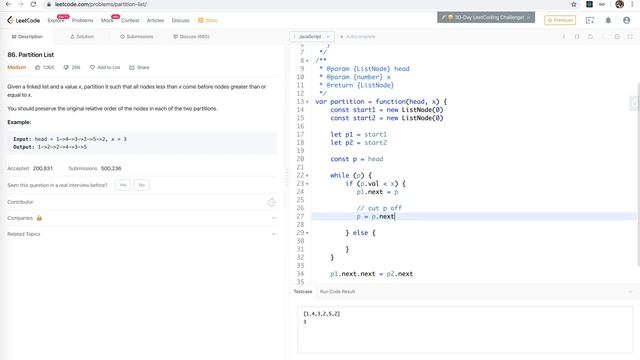640x360 pixels.
Task: Open Explore in navigation
Action: click(56, 20)
